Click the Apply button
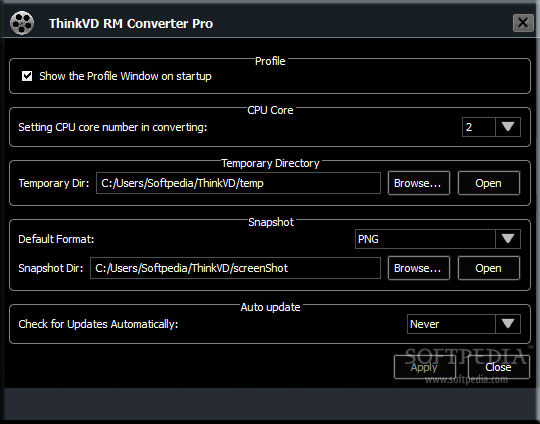Image resolution: width=540 pixels, height=424 pixels. (x=425, y=367)
